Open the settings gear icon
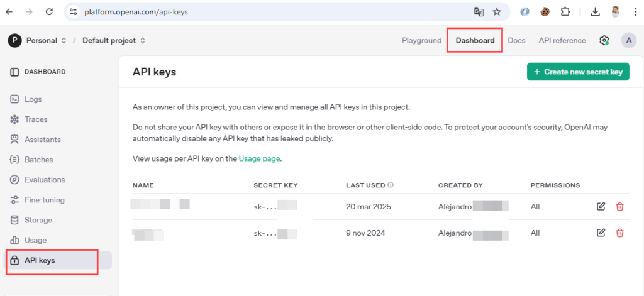Image resolution: width=644 pixels, height=296 pixels. 604,41
